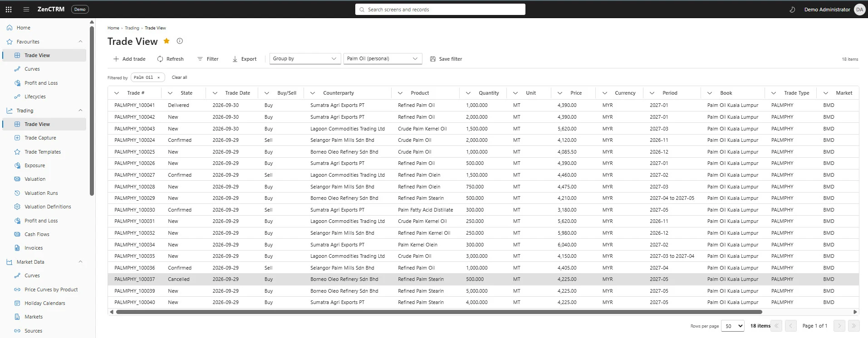The image size is (868, 338).
Task: Go to the Home sidebar item
Action: click(x=44, y=28)
